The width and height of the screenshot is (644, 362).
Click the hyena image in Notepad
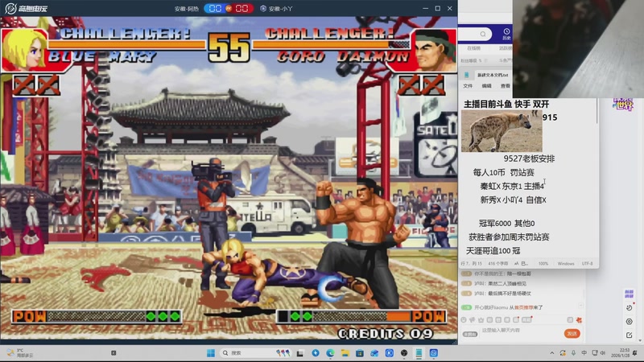click(502, 132)
